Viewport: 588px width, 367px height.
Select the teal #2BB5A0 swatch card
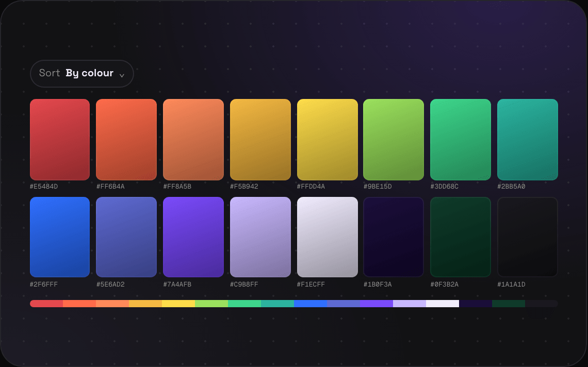[528, 140]
